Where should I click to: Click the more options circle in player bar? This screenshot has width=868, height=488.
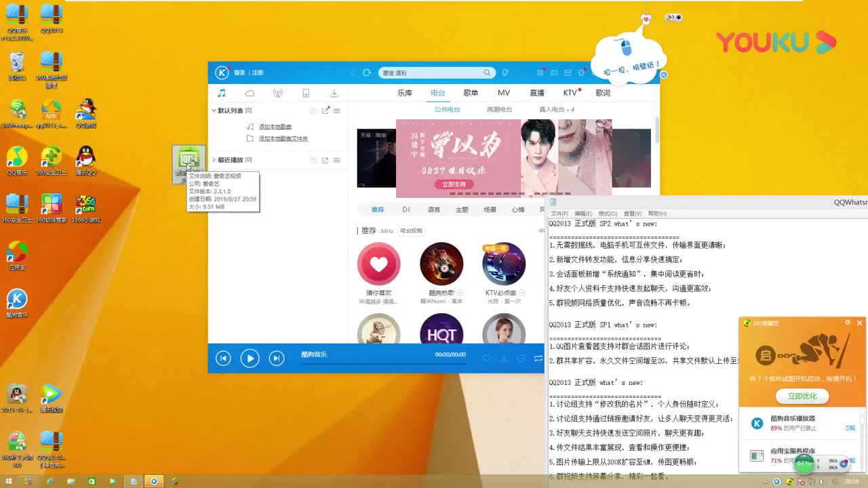(521, 359)
